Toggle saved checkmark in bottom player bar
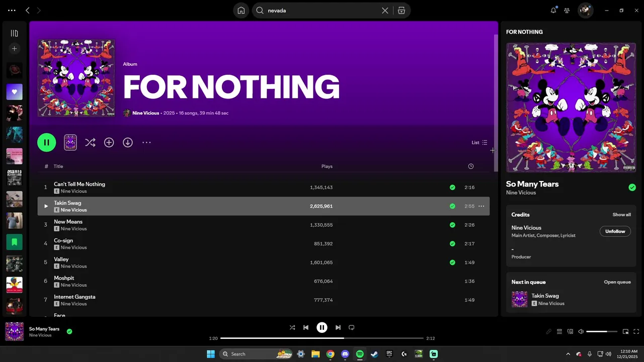This screenshot has height=362, width=644. click(69, 331)
